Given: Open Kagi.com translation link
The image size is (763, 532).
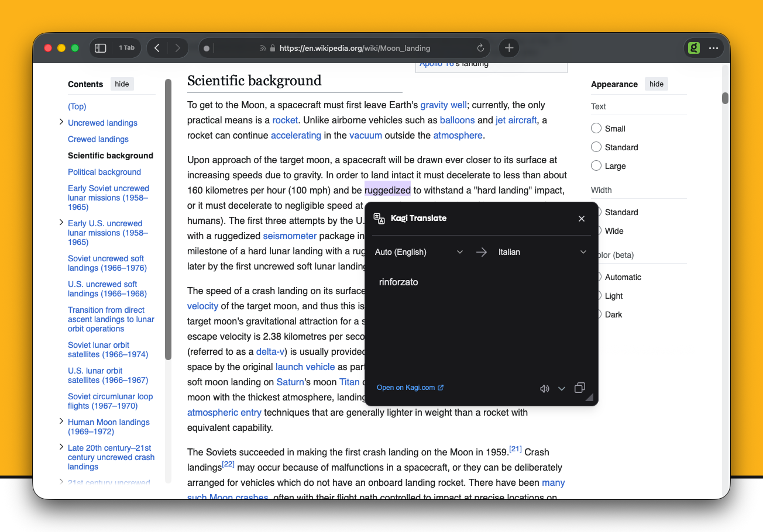Looking at the screenshot, I should click(406, 387).
